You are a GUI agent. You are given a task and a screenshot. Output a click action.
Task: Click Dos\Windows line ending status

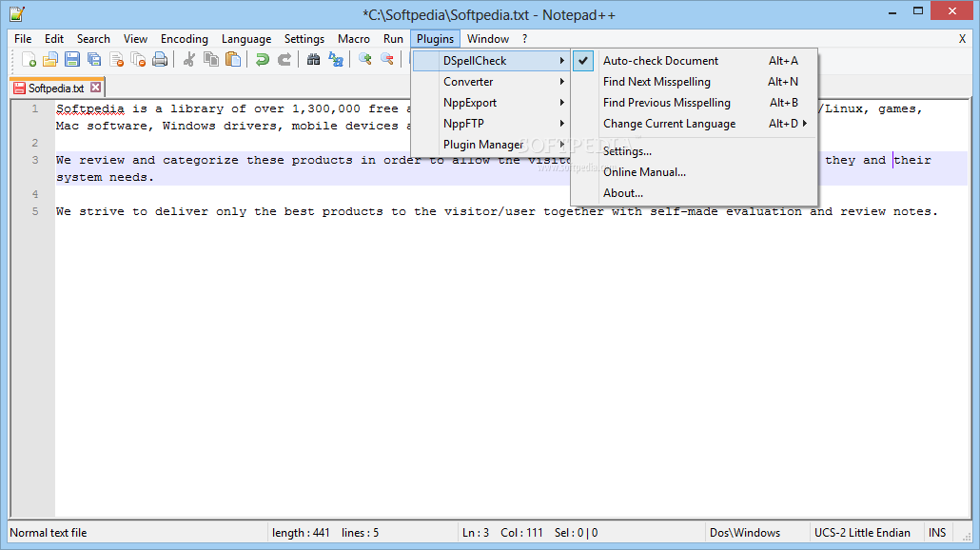tap(745, 533)
